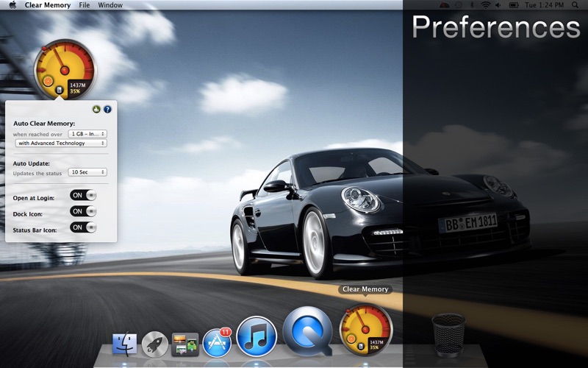The width and height of the screenshot is (588, 368).
Task: Open QuickTime Player in the Dock
Action: click(307, 332)
